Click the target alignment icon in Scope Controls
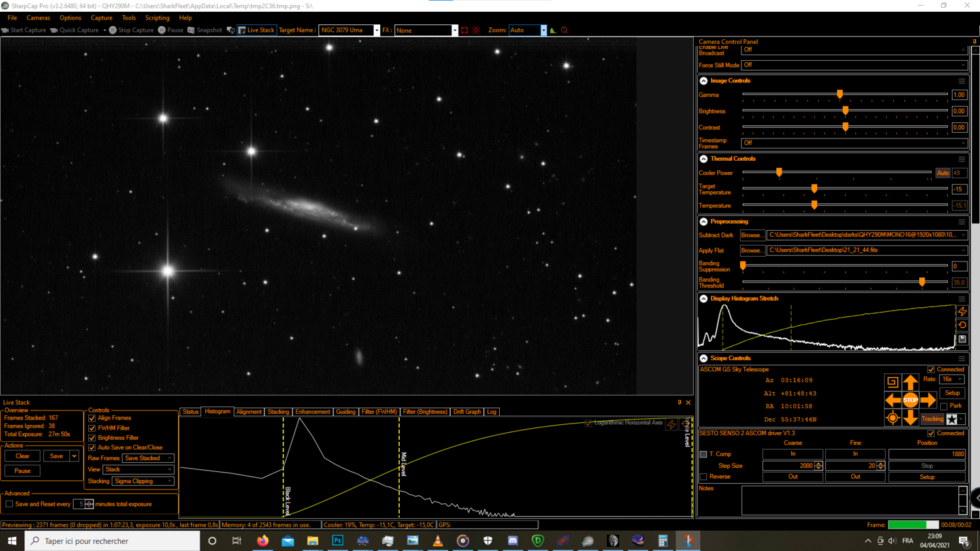The image size is (980, 551). point(892,418)
